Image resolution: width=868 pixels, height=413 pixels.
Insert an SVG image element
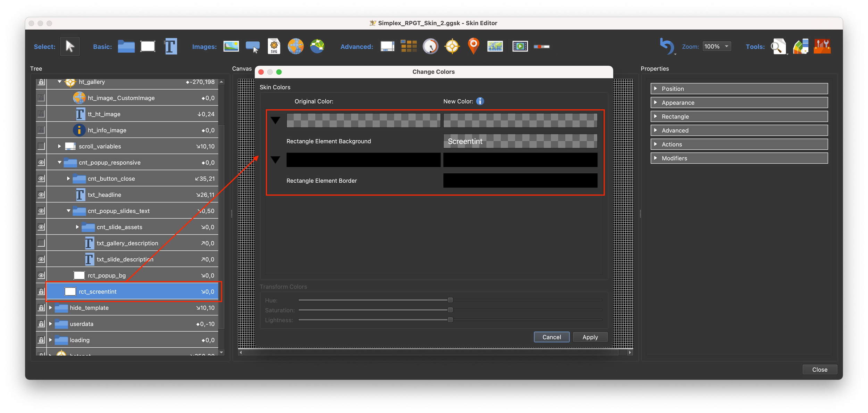coord(274,46)
